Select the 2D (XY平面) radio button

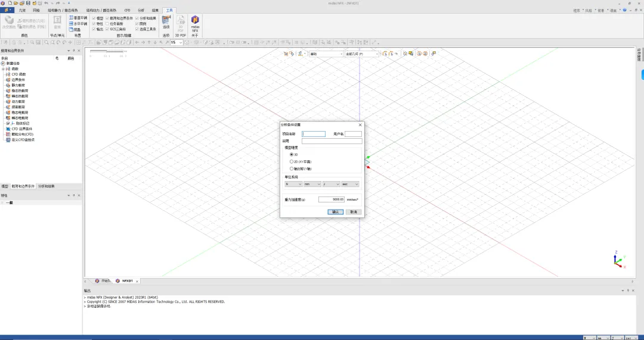(292, 161)
